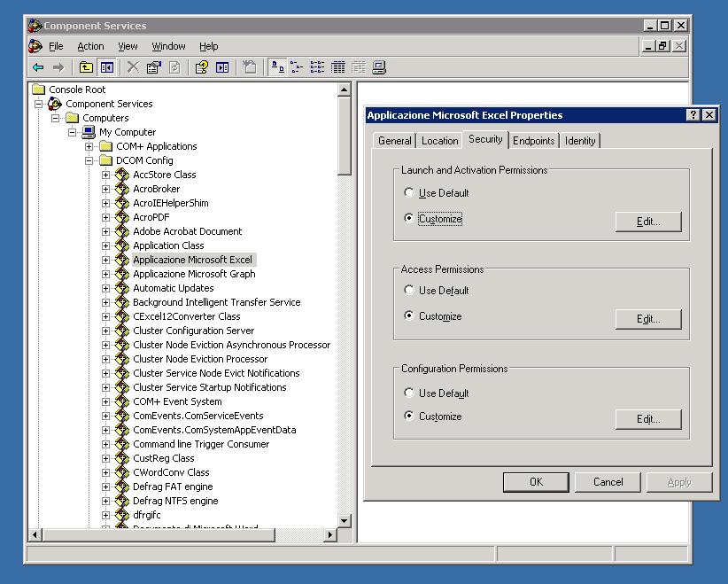Collapse the Computers tree node

pos(55,118)
